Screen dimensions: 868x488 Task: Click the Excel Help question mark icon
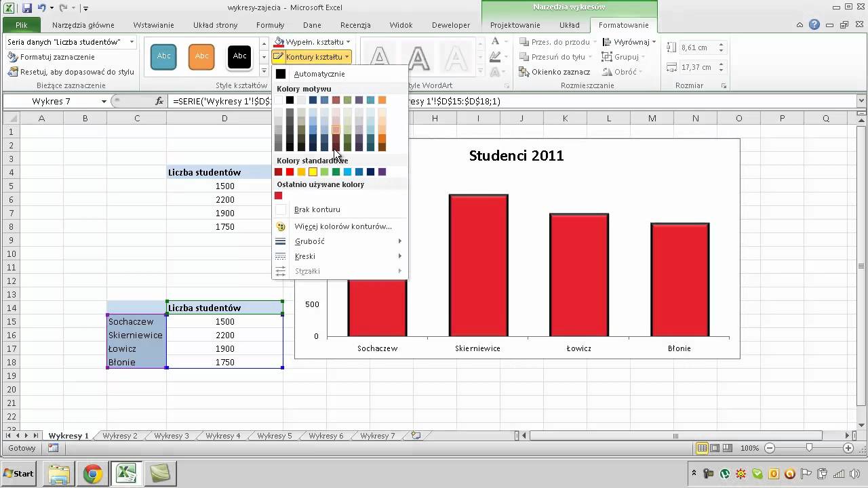coord(814,25)
